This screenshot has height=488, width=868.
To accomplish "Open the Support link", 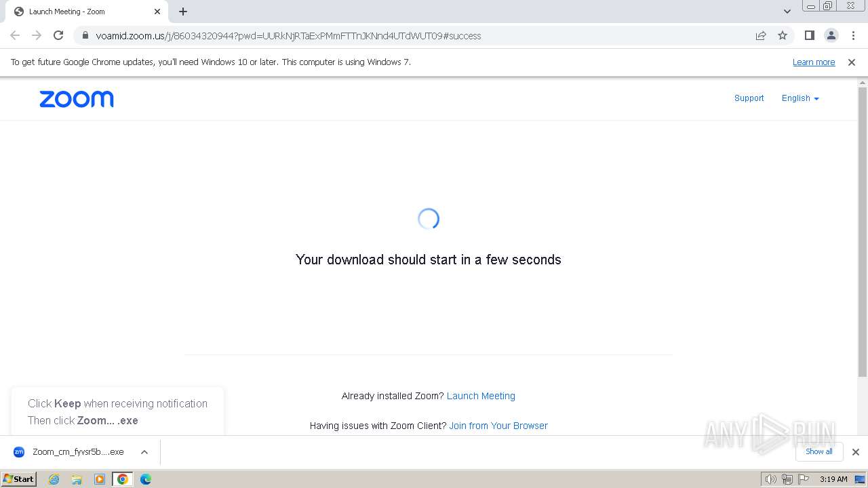I will (x=749, y=98).
